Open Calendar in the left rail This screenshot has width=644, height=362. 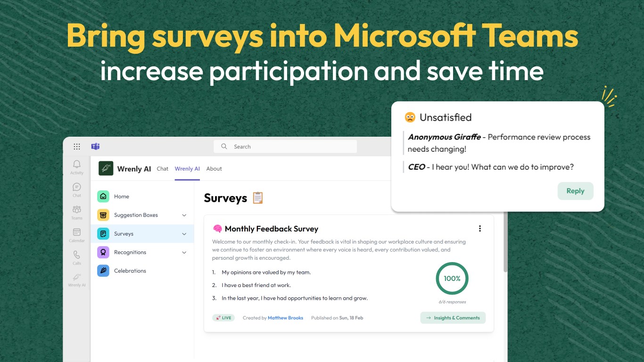click(77, 235)
